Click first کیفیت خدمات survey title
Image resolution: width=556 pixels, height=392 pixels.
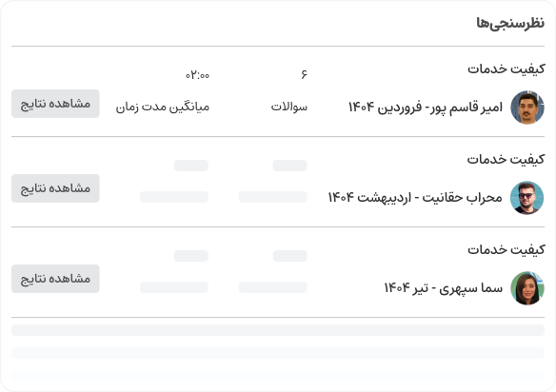point(506,69)
